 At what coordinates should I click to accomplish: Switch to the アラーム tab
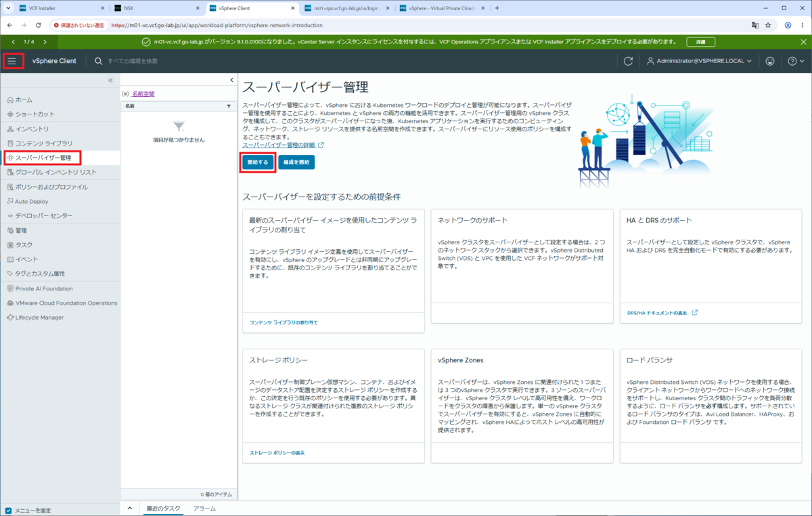tap(204, 508)
